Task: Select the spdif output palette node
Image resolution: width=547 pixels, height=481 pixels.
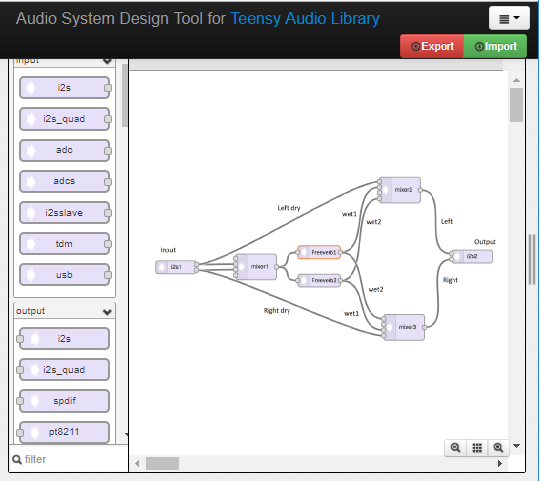Action: [x=65, y=401]
